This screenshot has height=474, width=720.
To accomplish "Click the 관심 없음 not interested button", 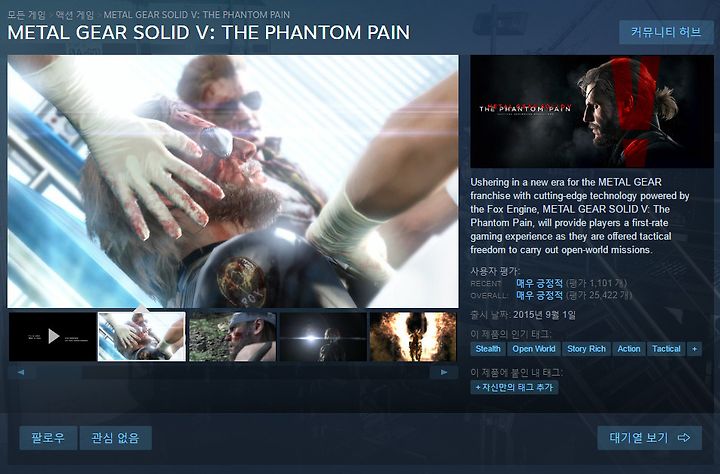I will point(115,438).
